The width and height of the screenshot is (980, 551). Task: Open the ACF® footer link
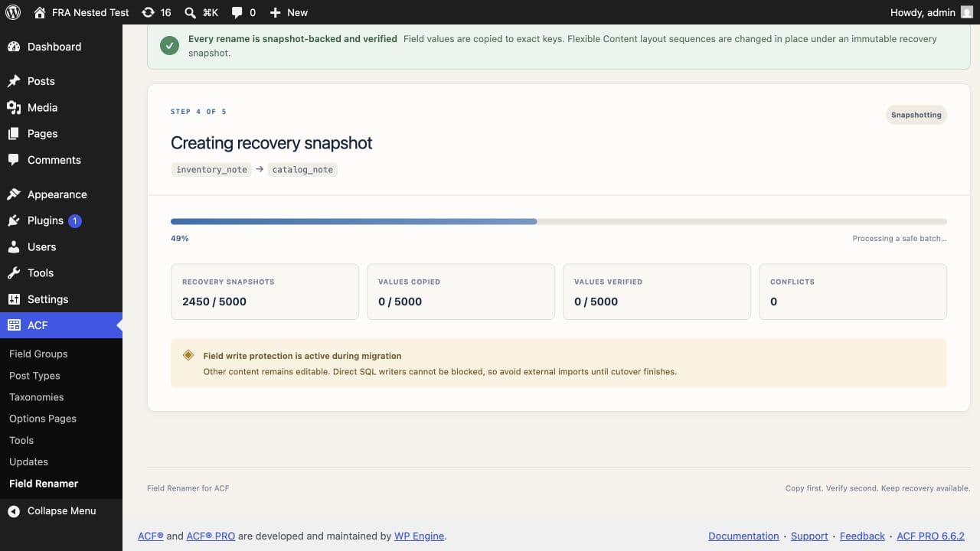pyautogui.click(x=151, y=536)
